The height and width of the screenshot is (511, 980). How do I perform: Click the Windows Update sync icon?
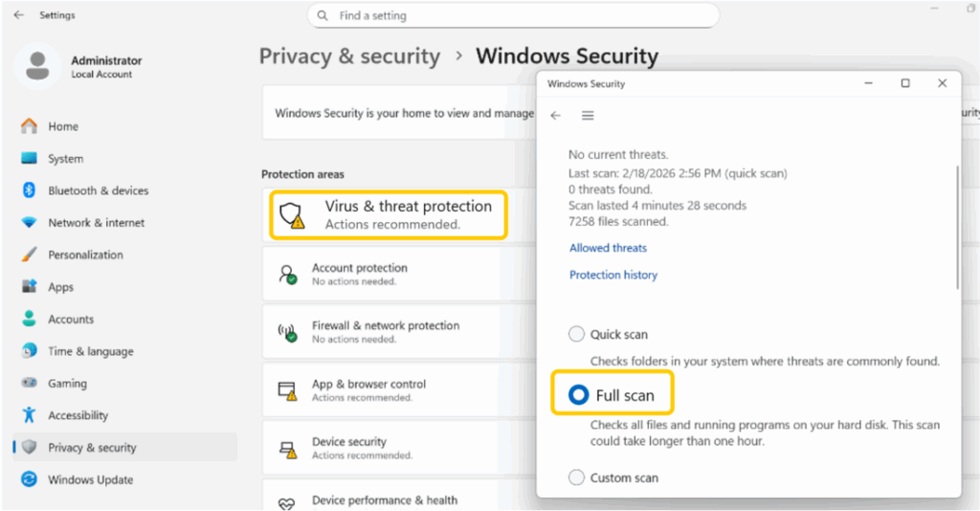[x=29, y=479]
